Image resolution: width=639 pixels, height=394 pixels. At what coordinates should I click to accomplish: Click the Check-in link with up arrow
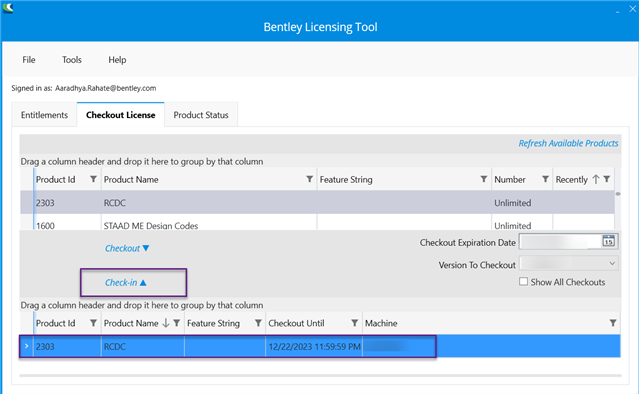tap(126, 282)
